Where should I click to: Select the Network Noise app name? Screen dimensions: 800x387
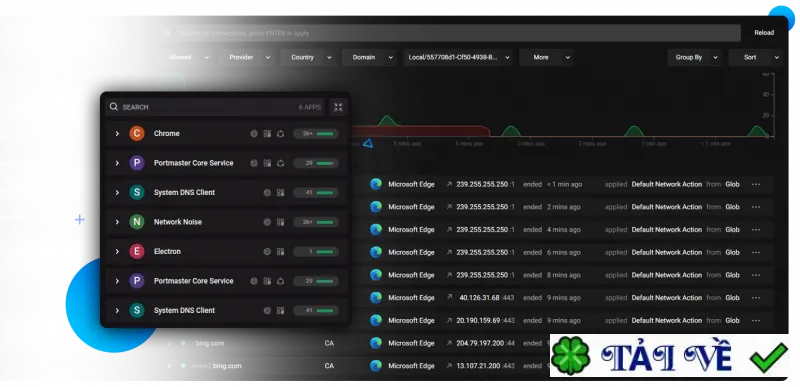click(178, 222)
